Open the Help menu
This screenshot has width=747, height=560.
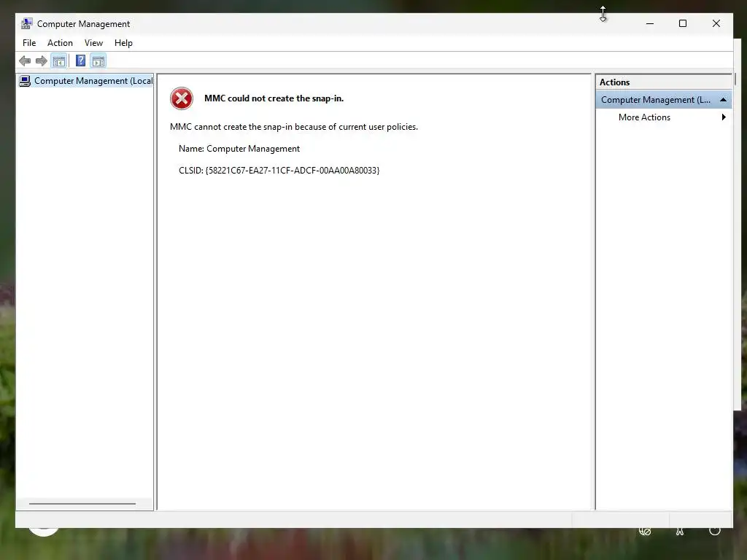(x=123, y=43)
